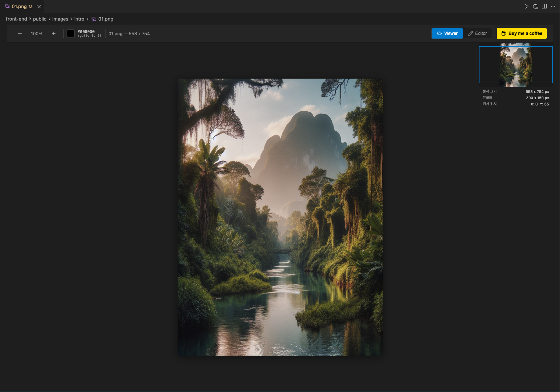Zoom out using the minus icon
This screenshot has width=560, height=392.
tap(20, 33)
